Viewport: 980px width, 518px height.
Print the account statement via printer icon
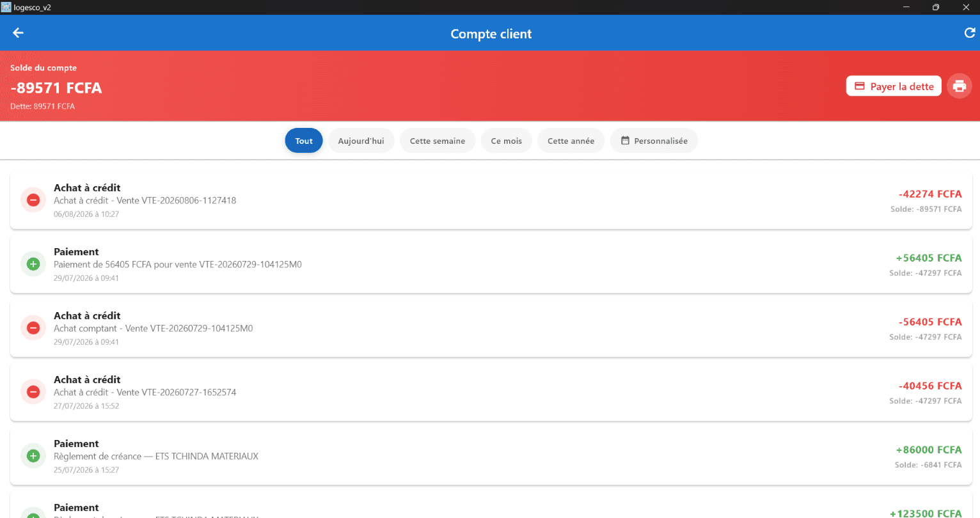click(960, 86)
